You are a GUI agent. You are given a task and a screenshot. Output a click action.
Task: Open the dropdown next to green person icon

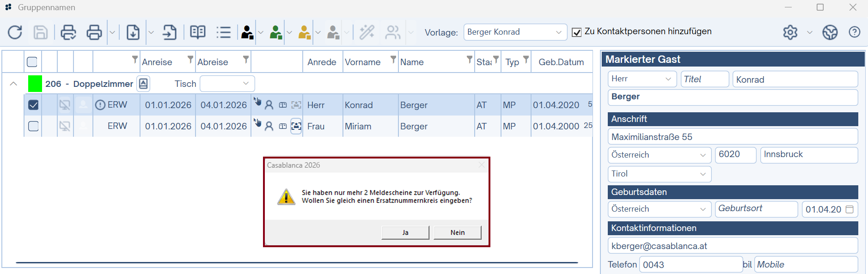(289, 32)
